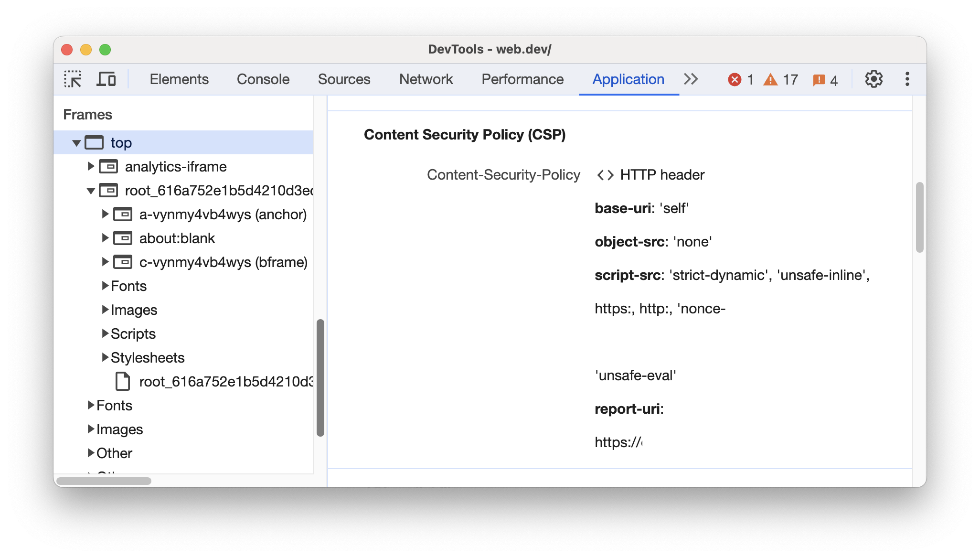The image size is (980, 558).
Task: Click the inspect element icon
Action: click(75, 79)
